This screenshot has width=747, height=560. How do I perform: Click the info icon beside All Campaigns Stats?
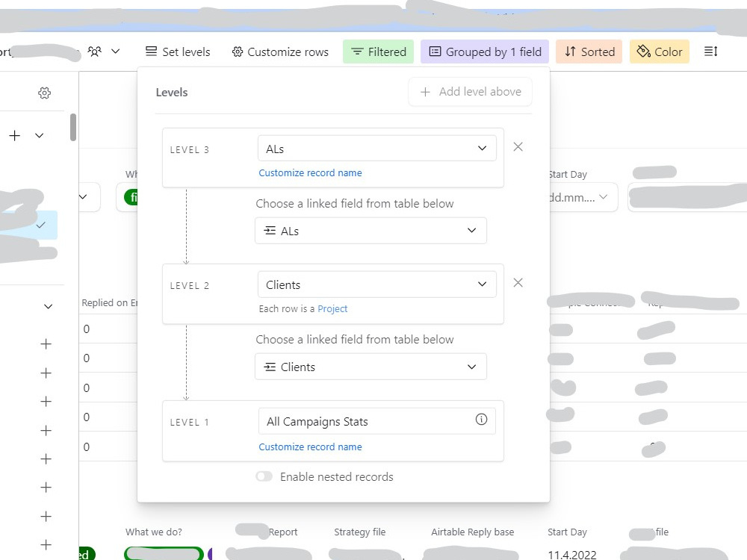(x=481, y=419)
